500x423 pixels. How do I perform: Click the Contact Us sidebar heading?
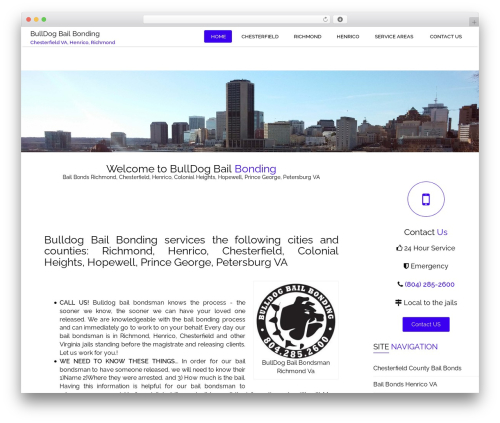(426, 232)
